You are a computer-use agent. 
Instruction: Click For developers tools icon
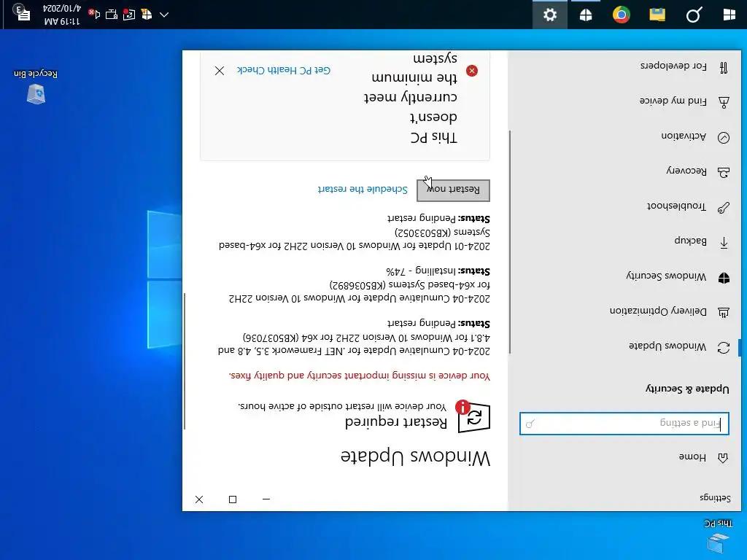(x=724, y=68)
